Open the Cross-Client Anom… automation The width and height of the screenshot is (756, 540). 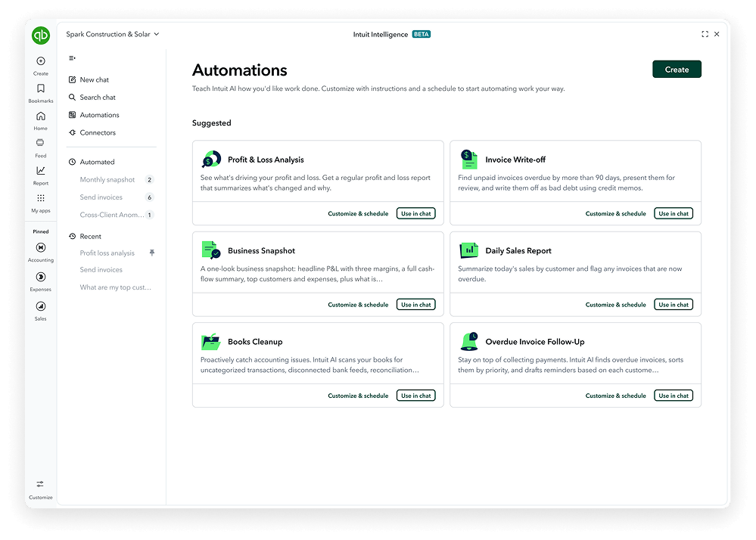coord(112,215)
